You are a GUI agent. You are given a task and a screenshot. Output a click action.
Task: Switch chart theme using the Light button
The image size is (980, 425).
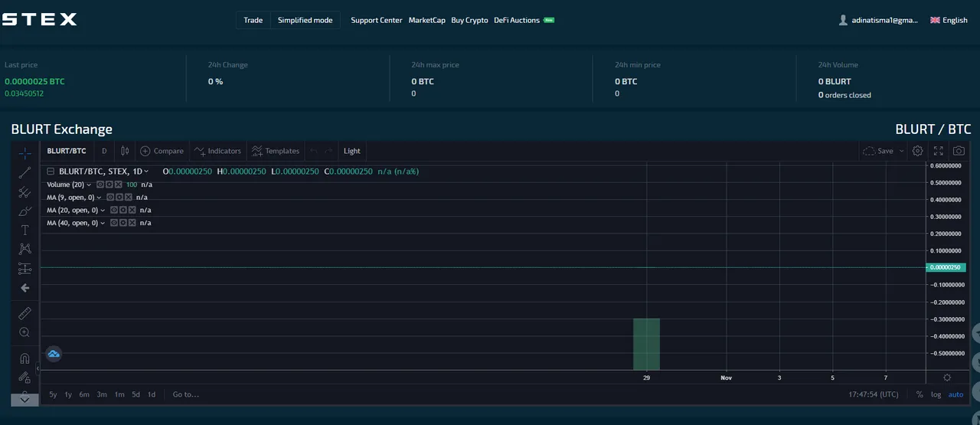[351, 151]
